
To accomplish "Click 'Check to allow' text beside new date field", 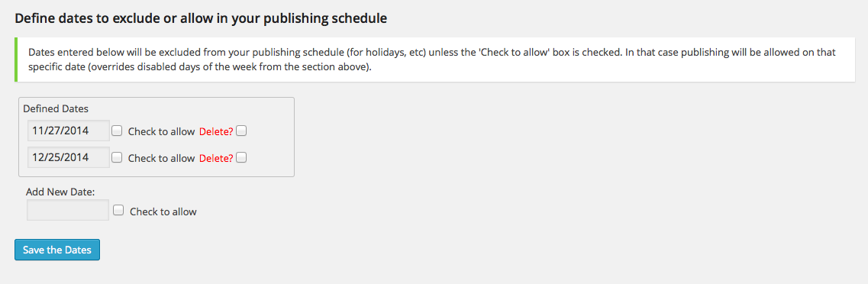I will [x=163, y=211].
